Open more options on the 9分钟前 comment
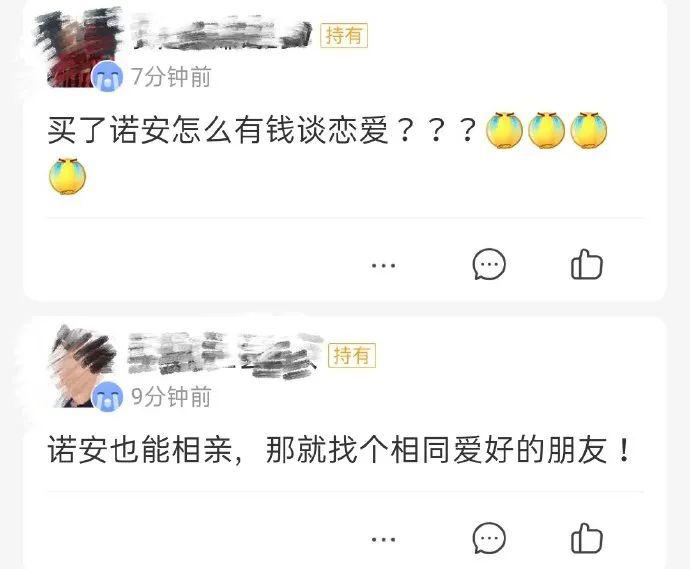The width and height of the screenshot is (690, 569). 383,540
